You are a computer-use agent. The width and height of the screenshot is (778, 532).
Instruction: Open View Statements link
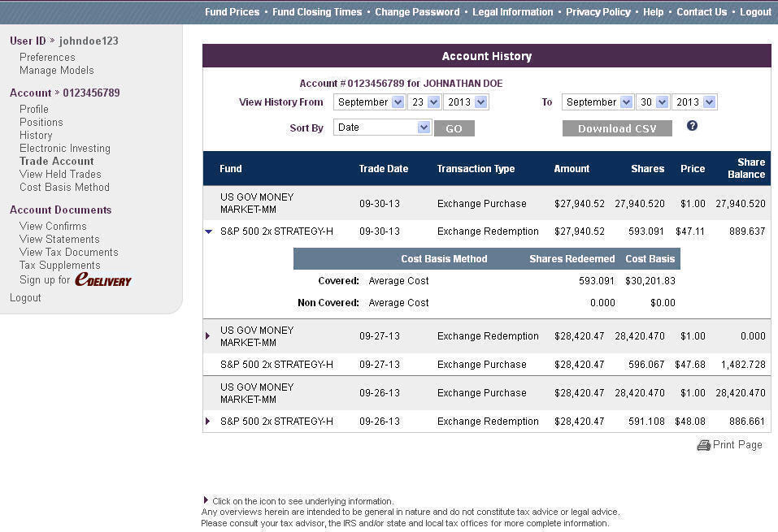[x=59, y=239]
